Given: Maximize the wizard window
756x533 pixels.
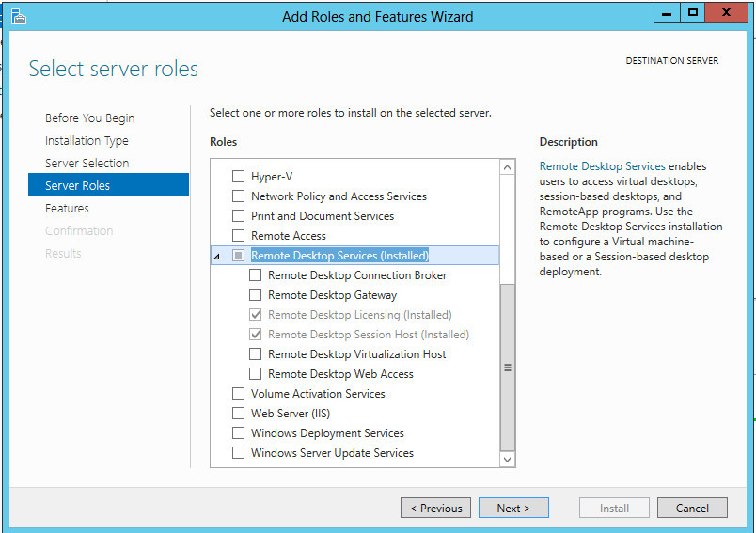Looking at the screenshot, I should (692, 13).
